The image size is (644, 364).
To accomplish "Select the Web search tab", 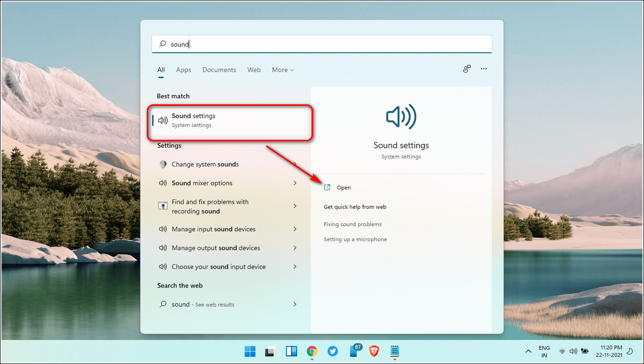I will 254,70.
